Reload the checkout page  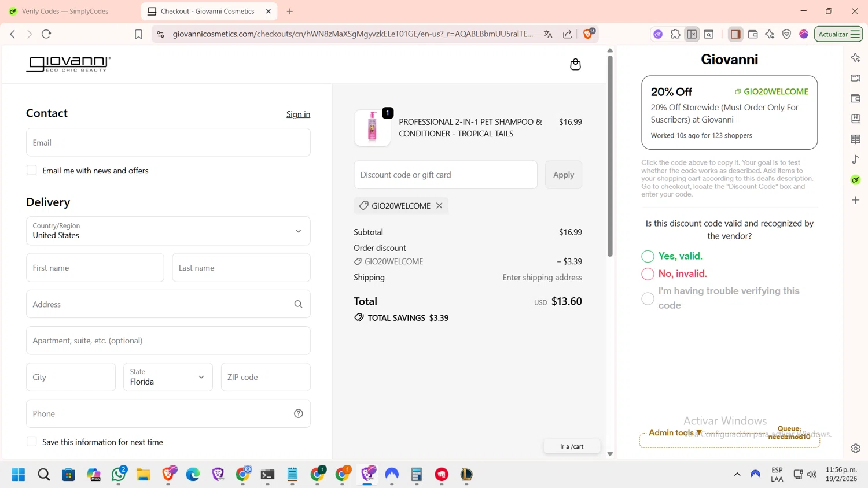point(46,34)
